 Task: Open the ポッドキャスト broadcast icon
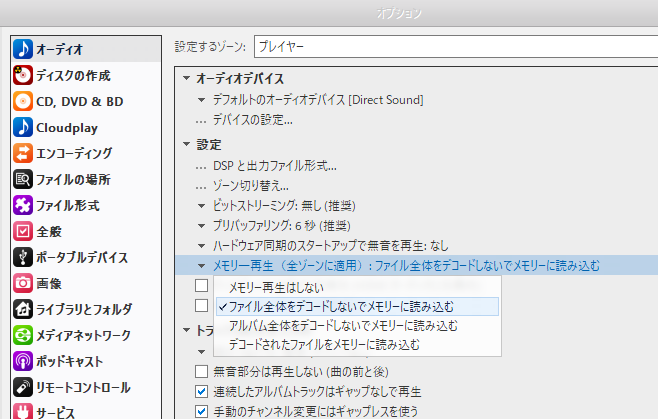(x=23, y=361)
